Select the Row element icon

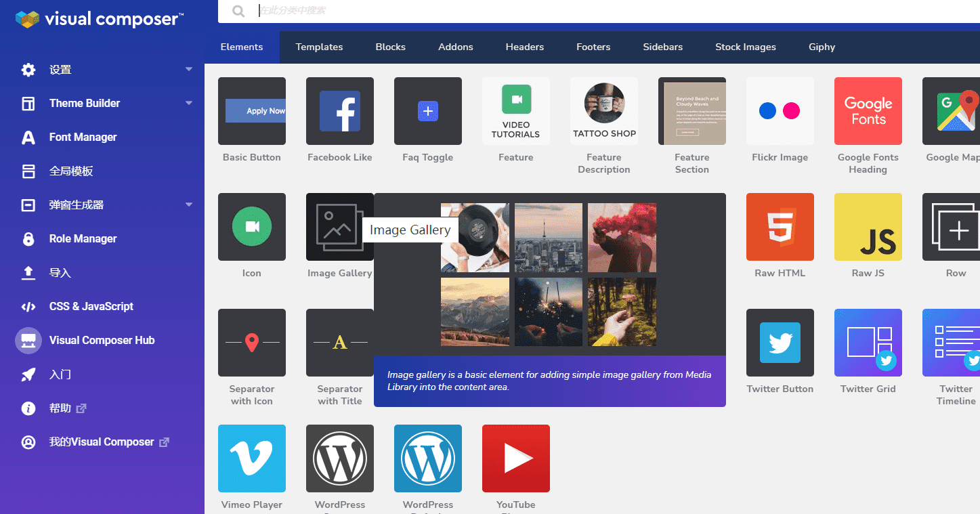click(x=951, y=227)
